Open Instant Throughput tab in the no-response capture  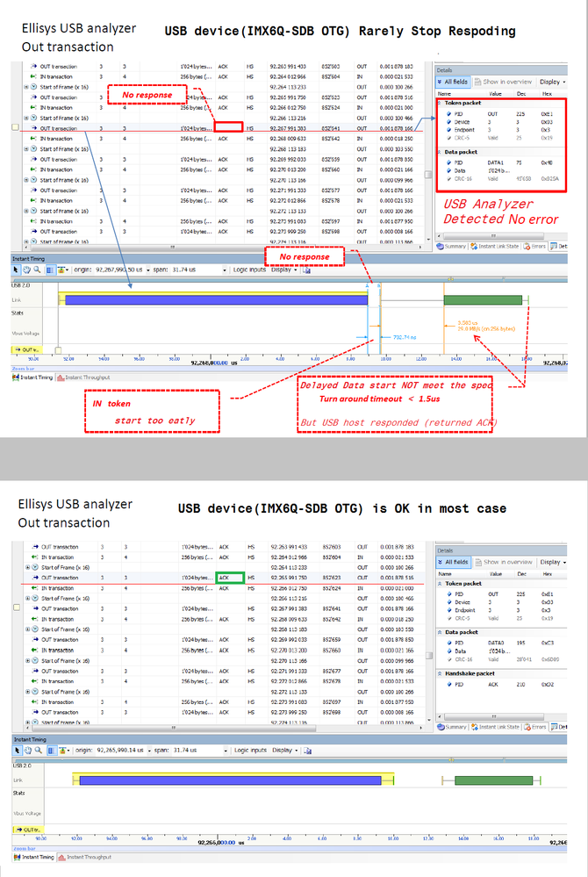tap(84, 377)
